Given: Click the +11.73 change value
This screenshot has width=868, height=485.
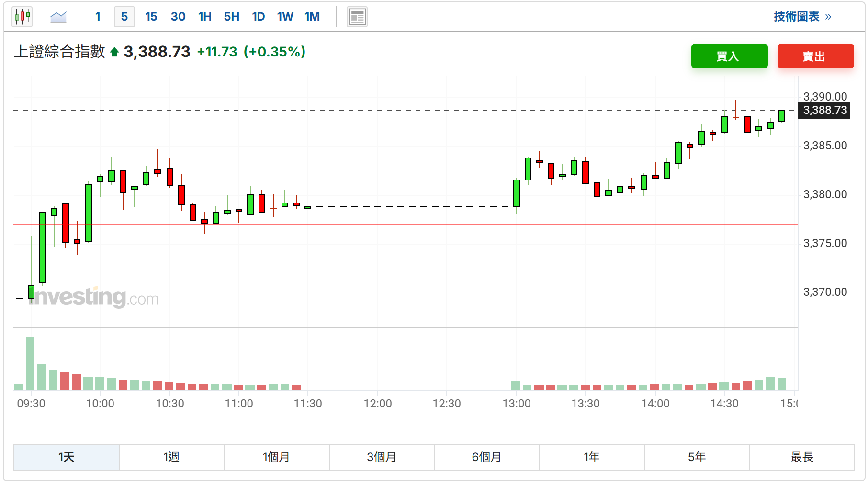Looking at the screenshot, I should coord(217,52).
